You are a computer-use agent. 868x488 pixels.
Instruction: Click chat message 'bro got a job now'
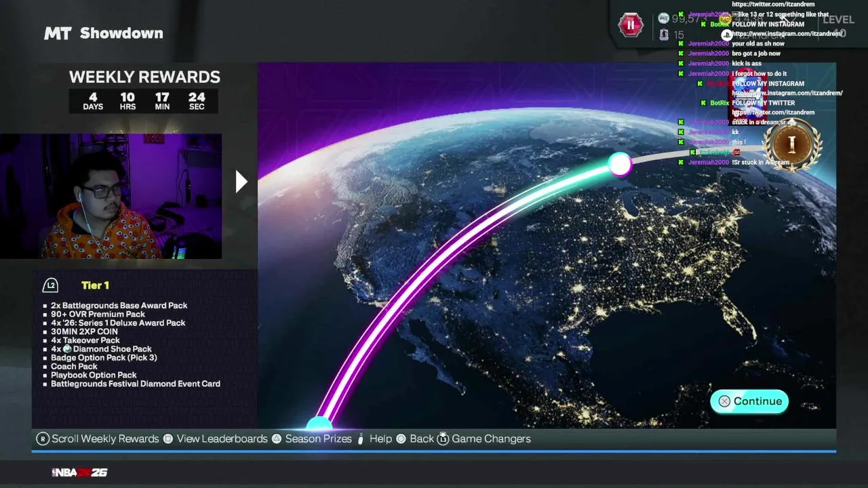(756, 54)
